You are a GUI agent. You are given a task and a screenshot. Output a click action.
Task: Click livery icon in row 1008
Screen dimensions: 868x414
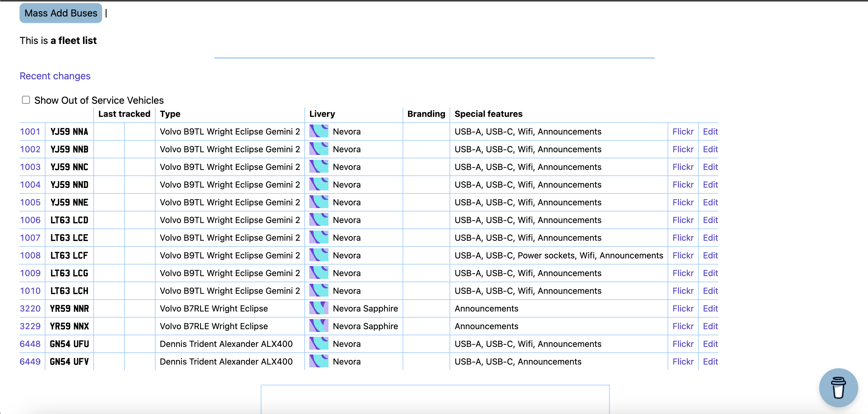(x=319, y=255)
